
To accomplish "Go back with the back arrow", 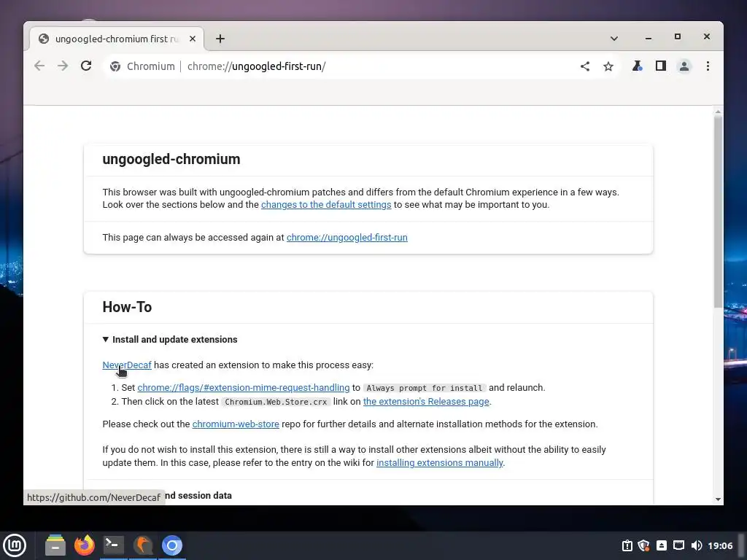I will pyautogui.click(x=39, y=66).
